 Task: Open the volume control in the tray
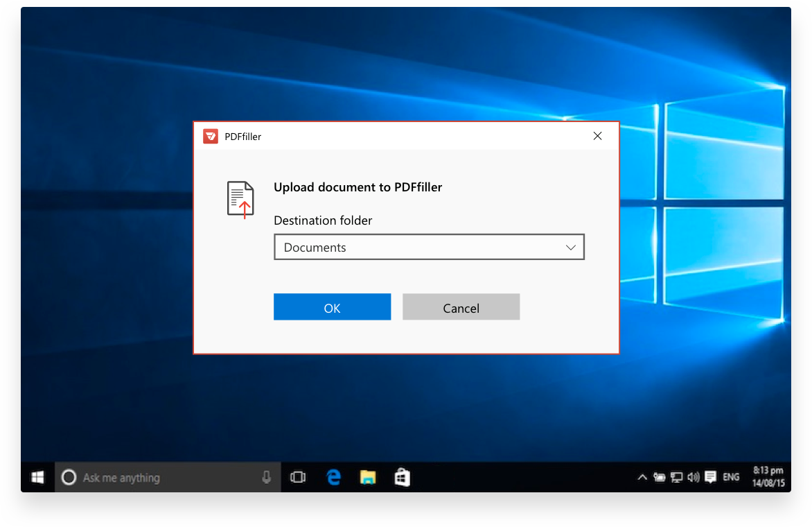[694, 477]
